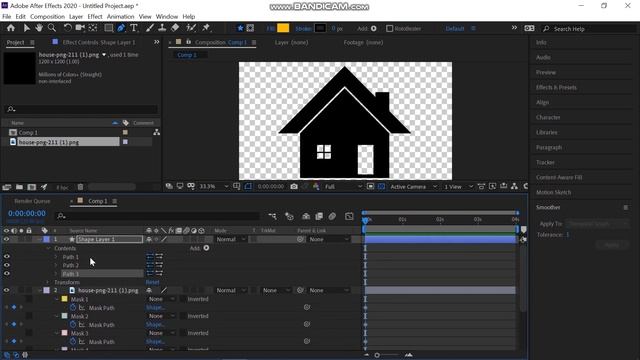The image size is (640, 360).
Task: Click the Home icon in toolbar
Action: click(11, 28)
